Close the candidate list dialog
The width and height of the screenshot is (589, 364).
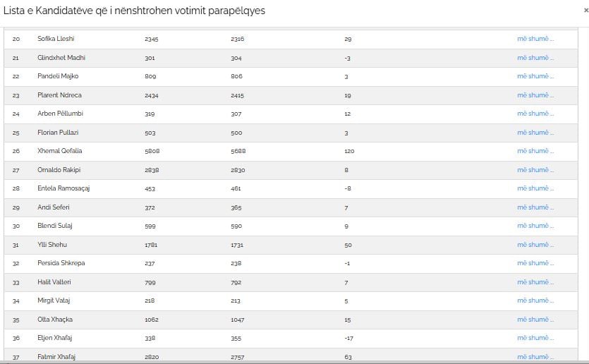coord(586,11)
